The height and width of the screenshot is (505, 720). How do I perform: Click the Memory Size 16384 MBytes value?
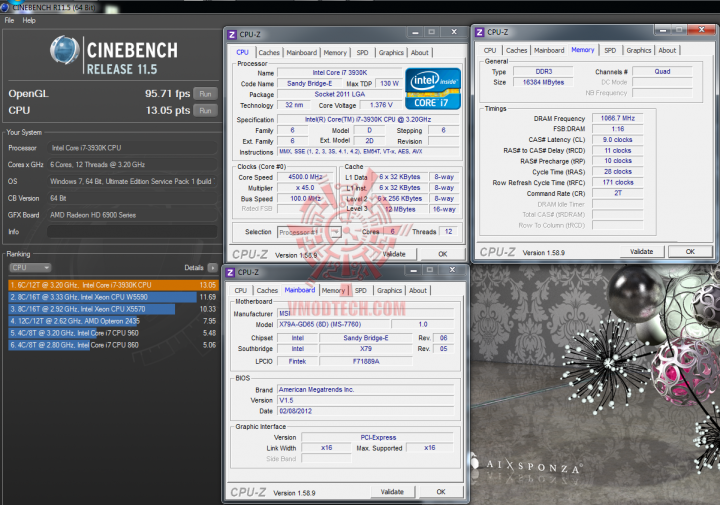(543, 83)
